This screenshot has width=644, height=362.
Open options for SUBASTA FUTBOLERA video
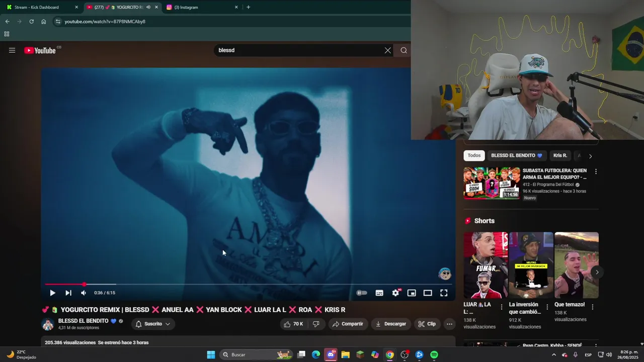pyautogui.click(x=596, y=171)
